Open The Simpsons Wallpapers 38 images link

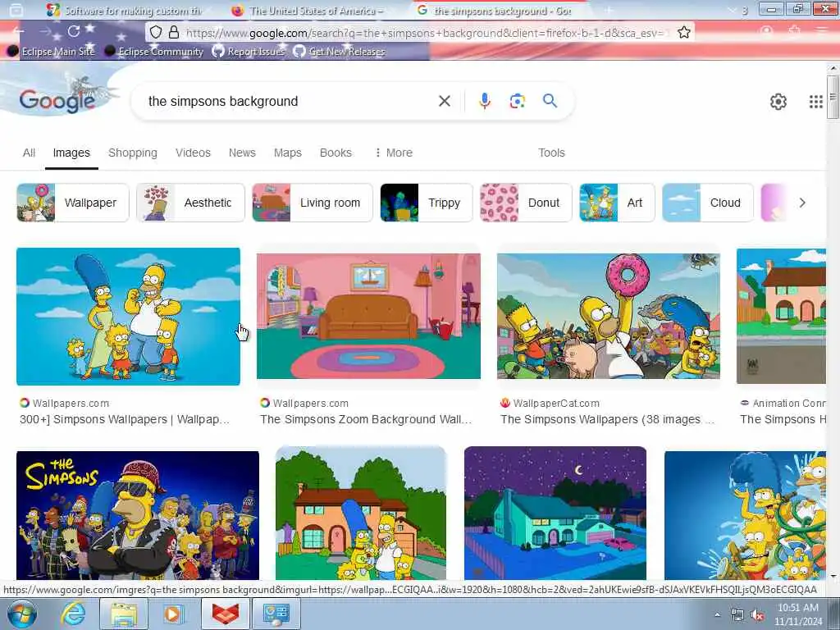pyautogui.click(x=608, y=419)
